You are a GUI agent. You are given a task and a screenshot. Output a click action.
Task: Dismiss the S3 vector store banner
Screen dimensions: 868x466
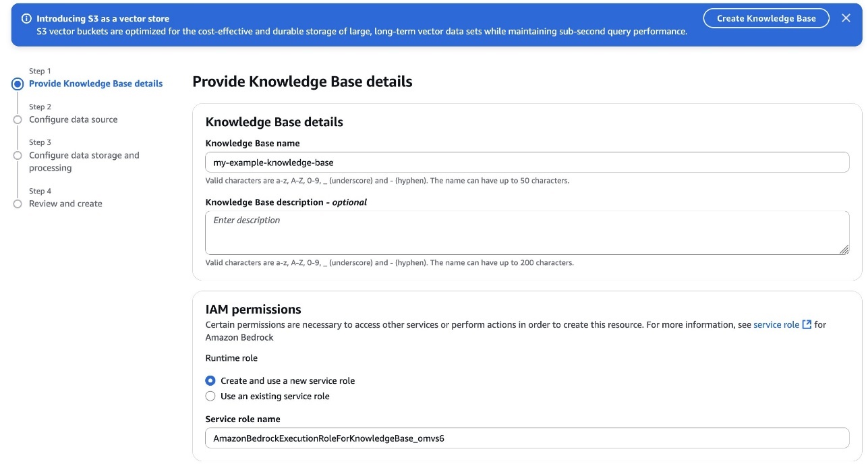(x=846, y=18)
